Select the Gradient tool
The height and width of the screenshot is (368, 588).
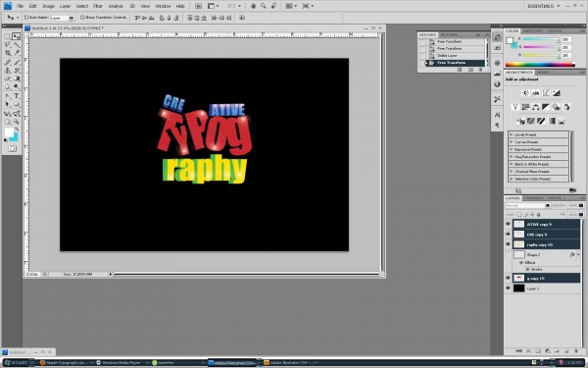(x=17, y=79)
